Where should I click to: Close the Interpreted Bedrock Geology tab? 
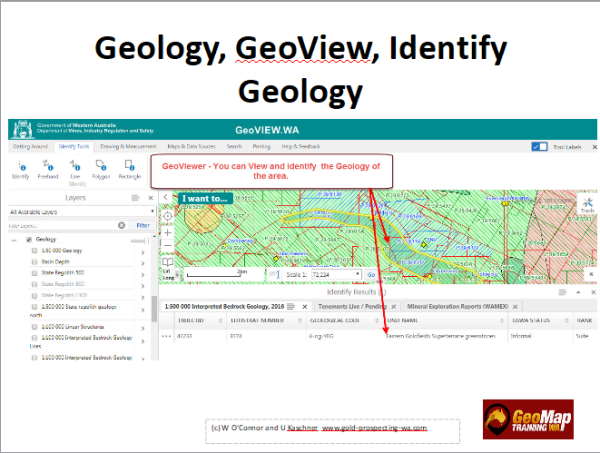pyautogui.click(x=305, y=306)
